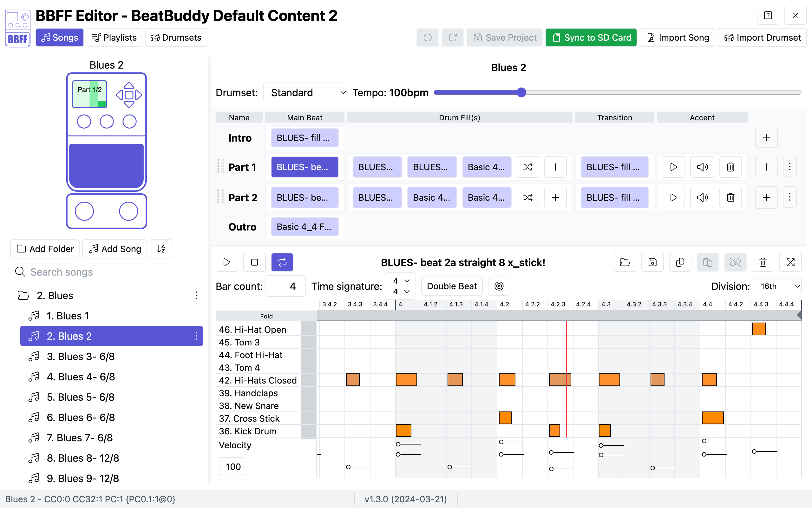Click the editor paste icon
Image resolution: width=812 pixels, height=508 pixels.
708,262
